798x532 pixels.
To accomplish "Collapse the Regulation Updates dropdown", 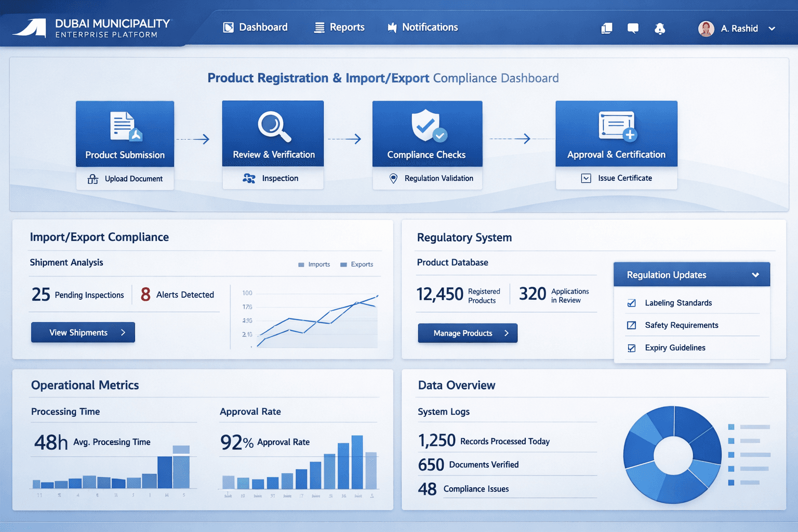I will tap(755, 275).
